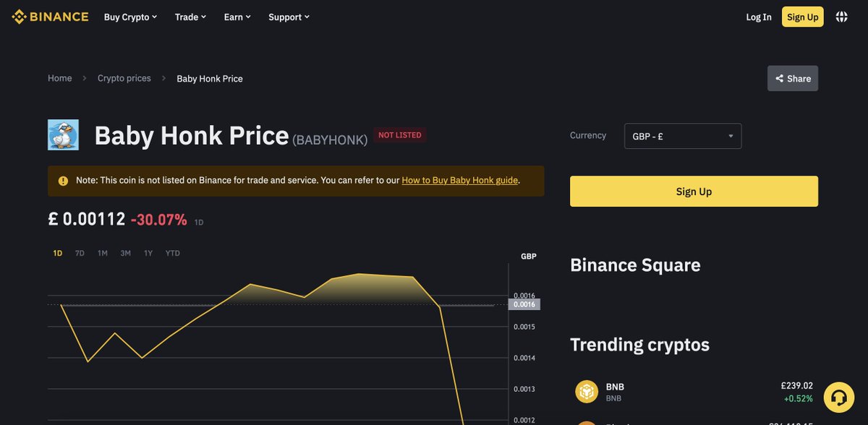The width and height of the screenshot is (868, 425).
Task: Open the Currency GBP dropdown
Action: pos(682,135)
